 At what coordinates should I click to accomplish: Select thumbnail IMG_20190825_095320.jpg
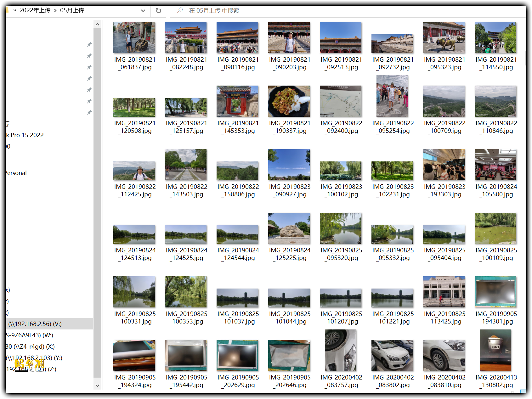[341, 228]
